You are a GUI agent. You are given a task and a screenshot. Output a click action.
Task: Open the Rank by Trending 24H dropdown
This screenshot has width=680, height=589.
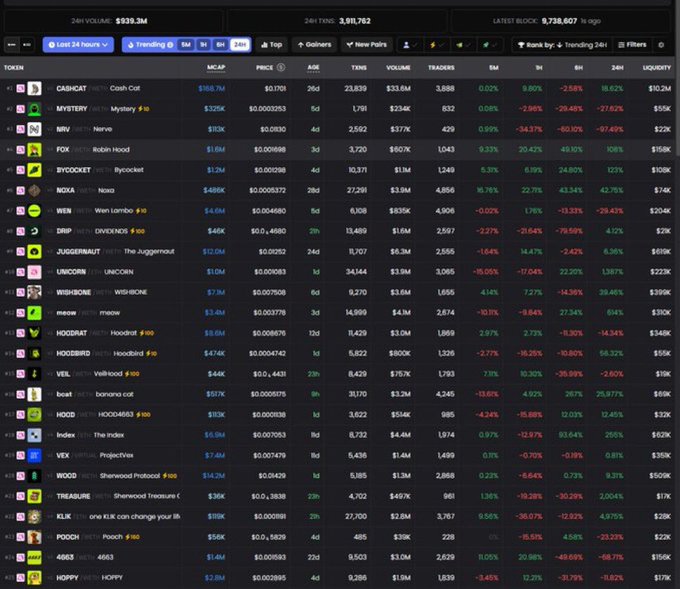pyautogui.click(x=562, y=45)
